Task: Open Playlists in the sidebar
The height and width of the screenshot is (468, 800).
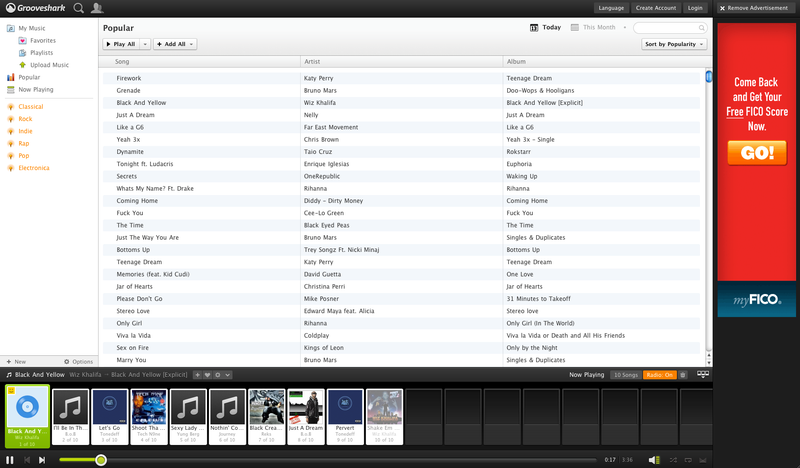Action: tap(36, 53)
